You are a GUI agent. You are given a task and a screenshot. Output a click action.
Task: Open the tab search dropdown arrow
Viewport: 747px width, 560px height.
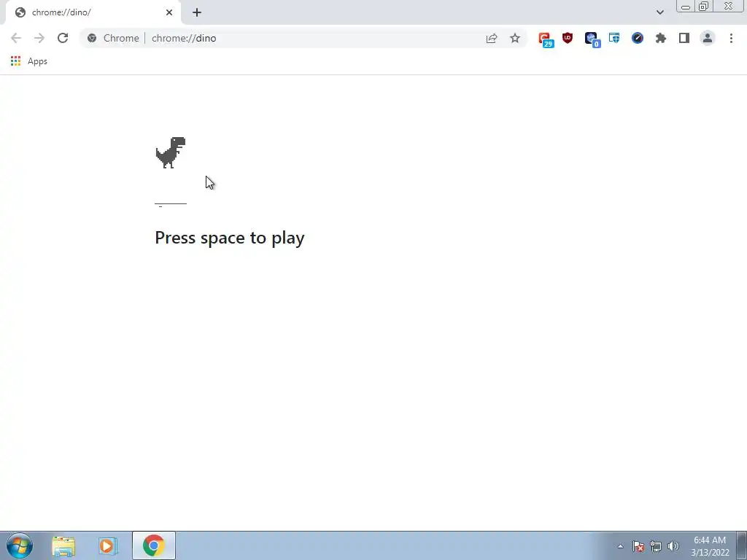click(659, 12)
